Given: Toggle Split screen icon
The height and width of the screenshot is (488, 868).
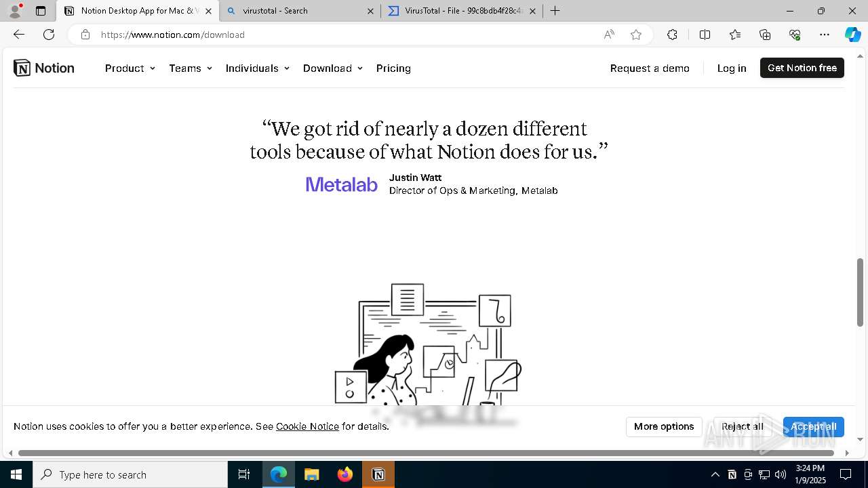Looking at the screenshot, I should [x=705, y=35].
